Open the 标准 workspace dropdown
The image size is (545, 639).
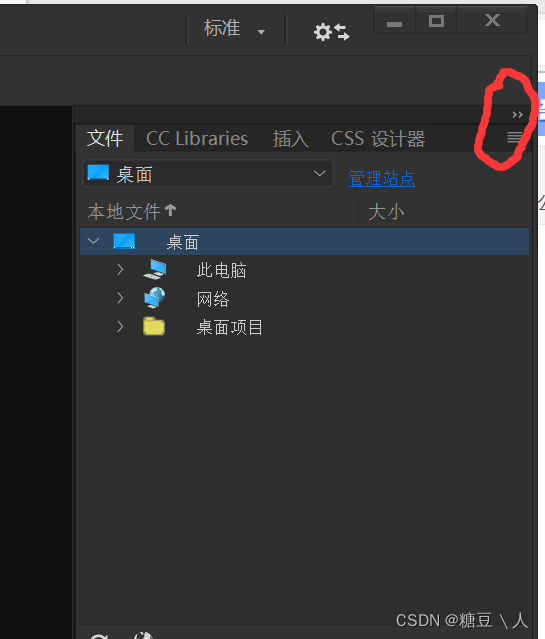click(234, 29)
